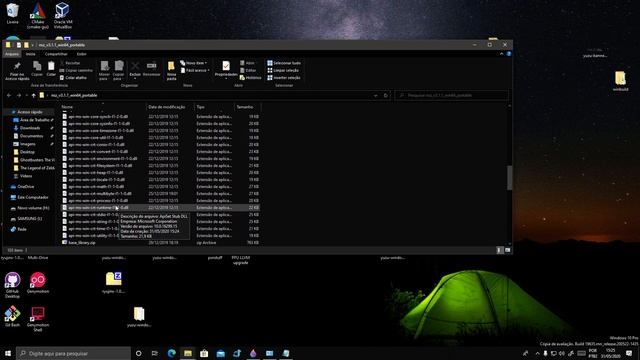Open the recent locations dropdown arrow
The height and width of the screenshot is (360, 640).
pos(27,96)
